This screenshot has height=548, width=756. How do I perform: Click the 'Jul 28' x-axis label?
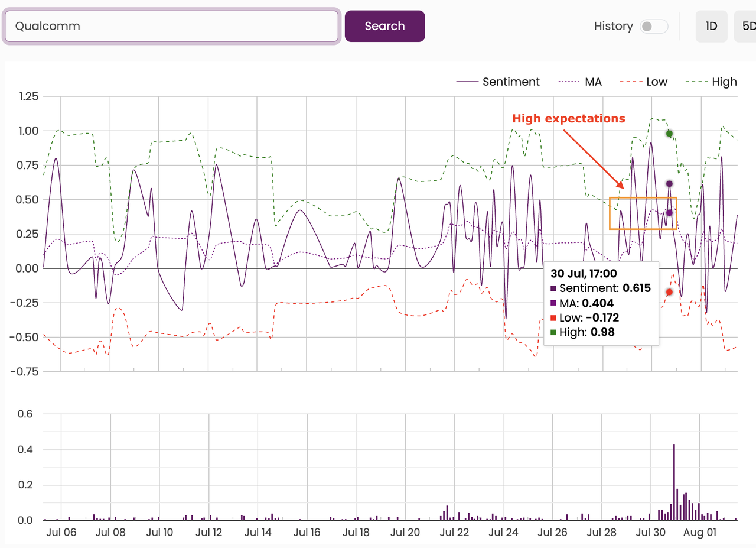point(602,532)
